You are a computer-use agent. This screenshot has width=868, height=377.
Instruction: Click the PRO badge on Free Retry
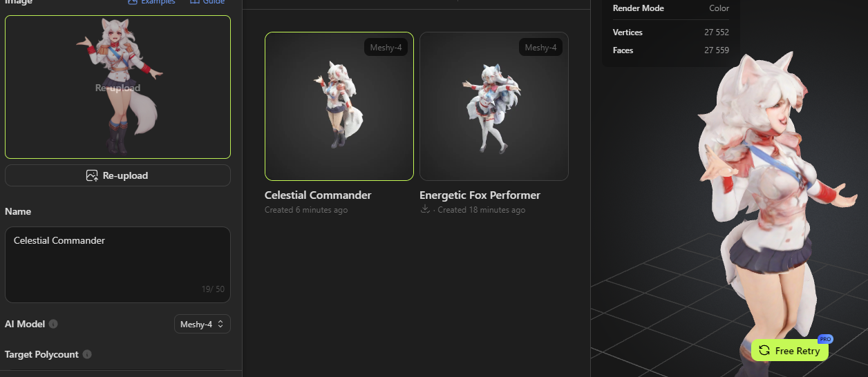[x=824, y=339]
